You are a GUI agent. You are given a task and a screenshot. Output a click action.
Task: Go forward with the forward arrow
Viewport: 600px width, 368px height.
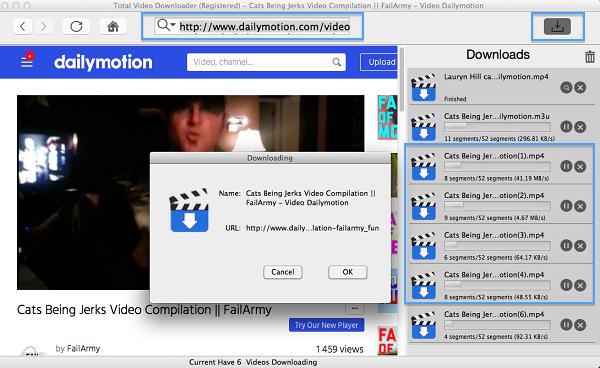[44, 26]
